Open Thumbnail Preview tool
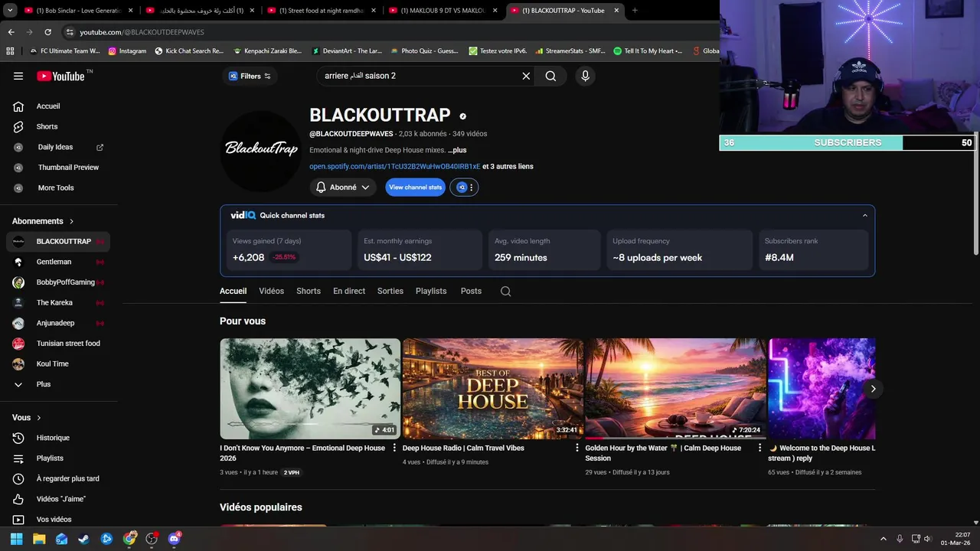980x551 pixels. (68, 167)
